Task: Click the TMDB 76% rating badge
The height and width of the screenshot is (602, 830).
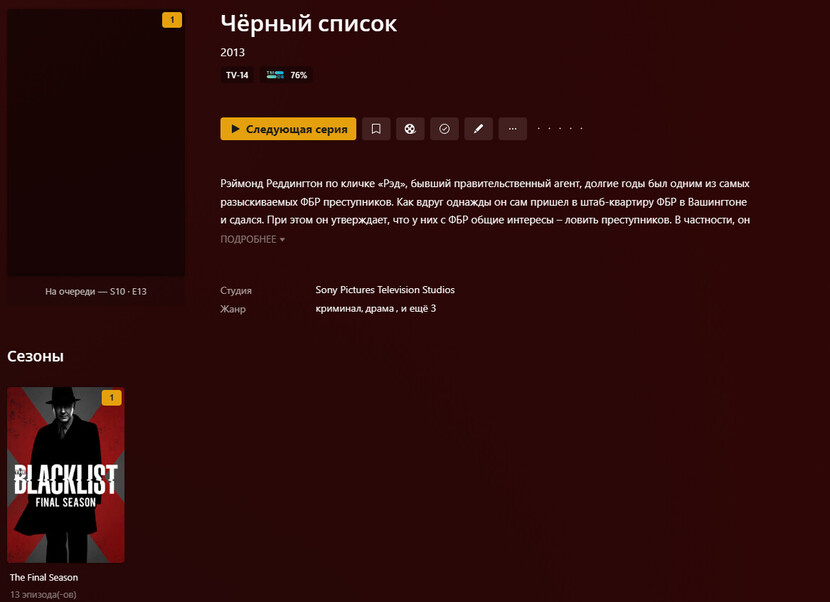Action: coord(286,75)
